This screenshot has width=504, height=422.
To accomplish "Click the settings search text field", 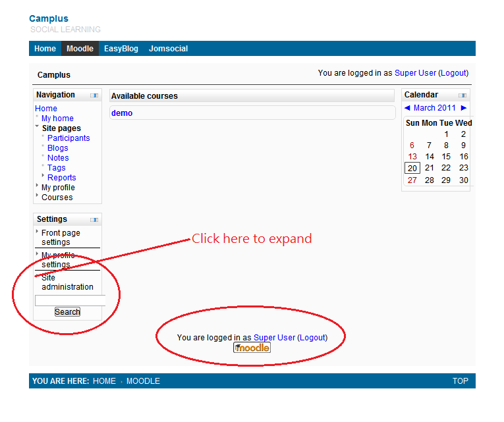I will coord(70,300).
